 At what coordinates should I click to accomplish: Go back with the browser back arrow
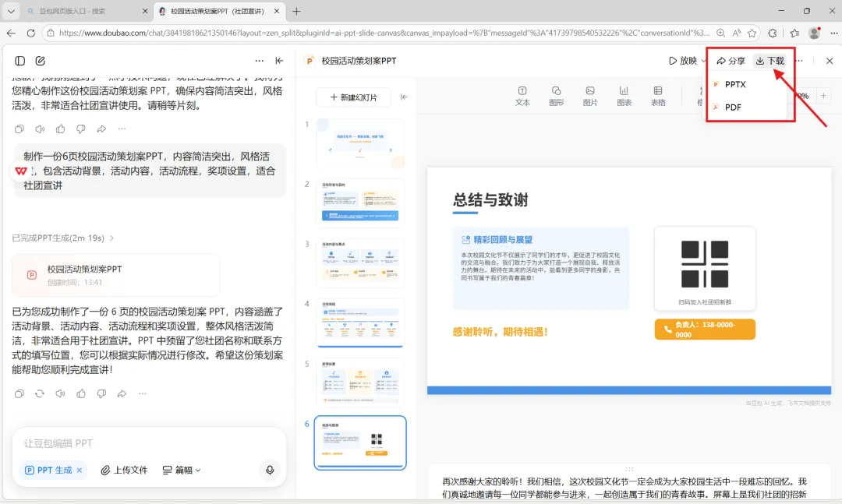(x=11, y=33)
